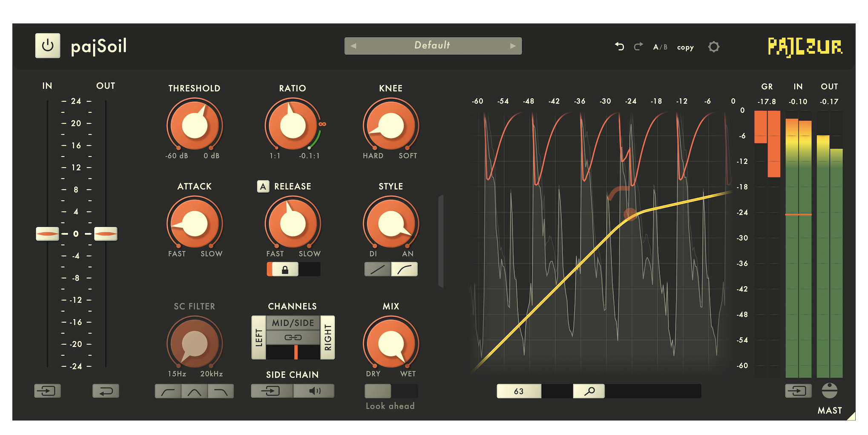868x435 pixels.
Task: Click the IN gain fader handle
Action: tap(47, 234)
